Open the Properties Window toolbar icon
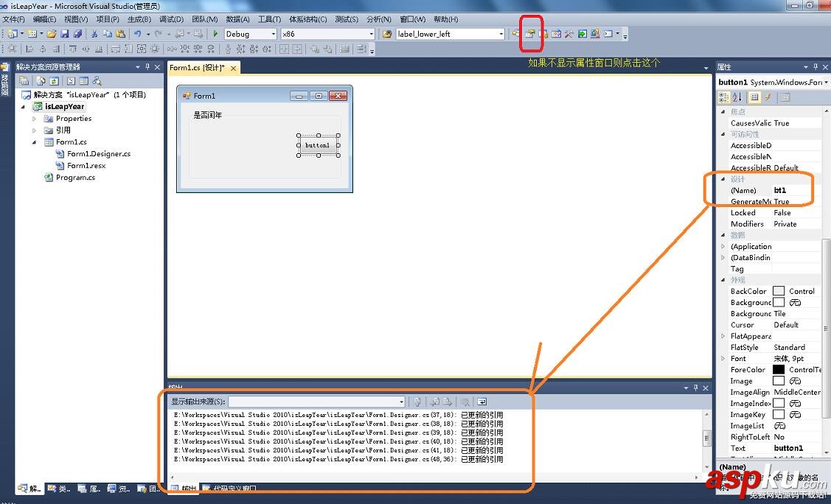This screenshot has height=504, width=831. [529, 34]
